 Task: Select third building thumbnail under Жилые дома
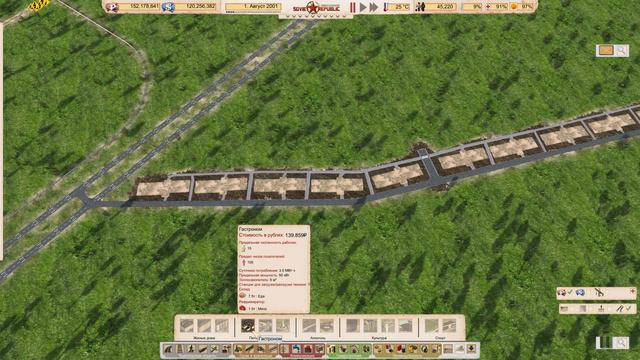(x=222, y=326)
